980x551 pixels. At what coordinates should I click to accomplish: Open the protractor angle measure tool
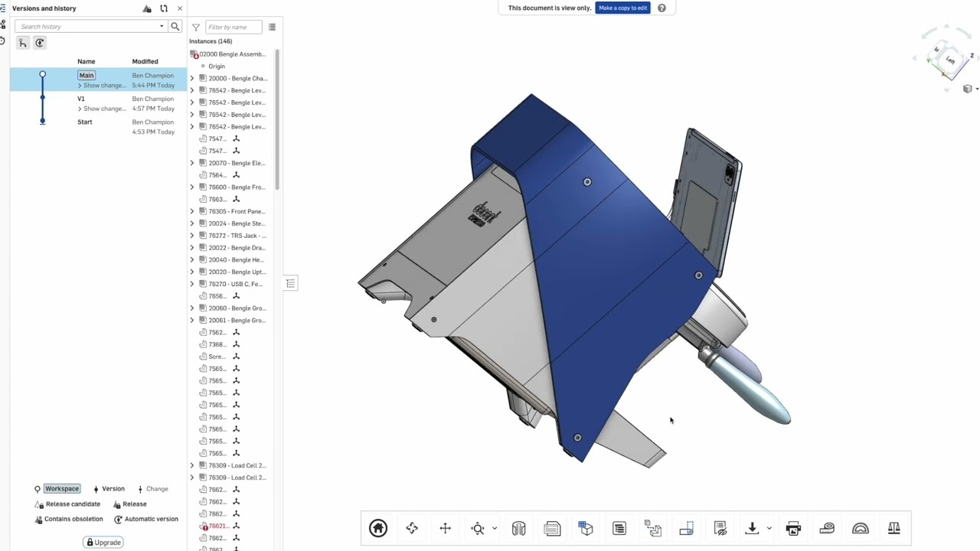tap(861, 528)
